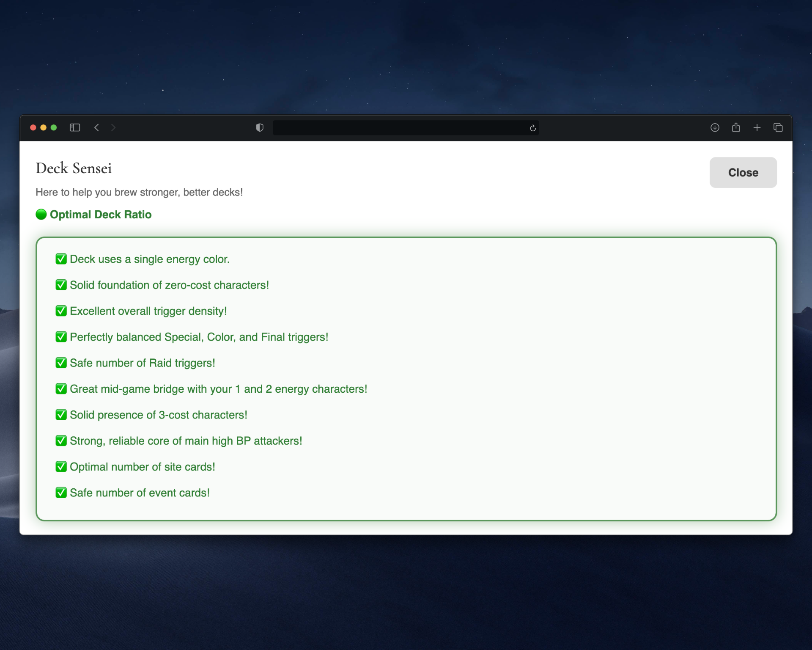812x650 pixels.
Task: Go back with the left chevron
Action: [x=97, y=127]
